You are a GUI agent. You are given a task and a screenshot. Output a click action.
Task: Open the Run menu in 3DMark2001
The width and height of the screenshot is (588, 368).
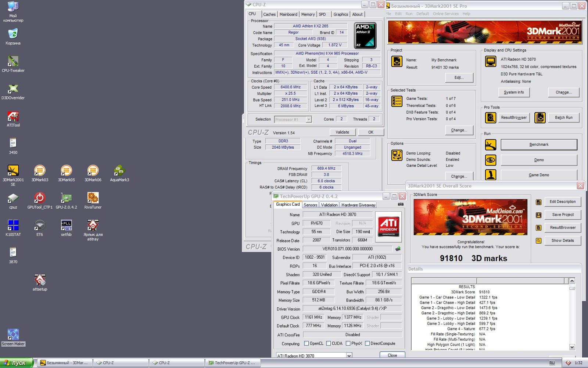[409, 14]
